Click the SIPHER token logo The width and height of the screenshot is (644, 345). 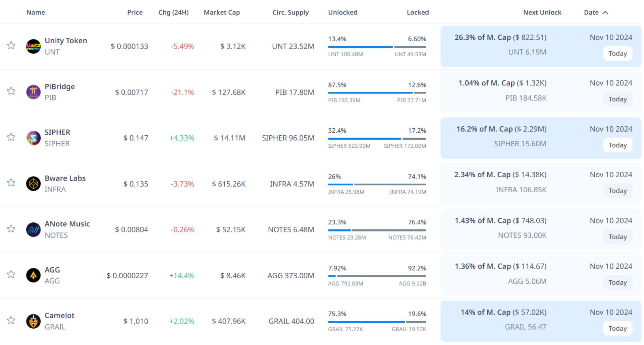pyautogui.click(x=33, y=138)
